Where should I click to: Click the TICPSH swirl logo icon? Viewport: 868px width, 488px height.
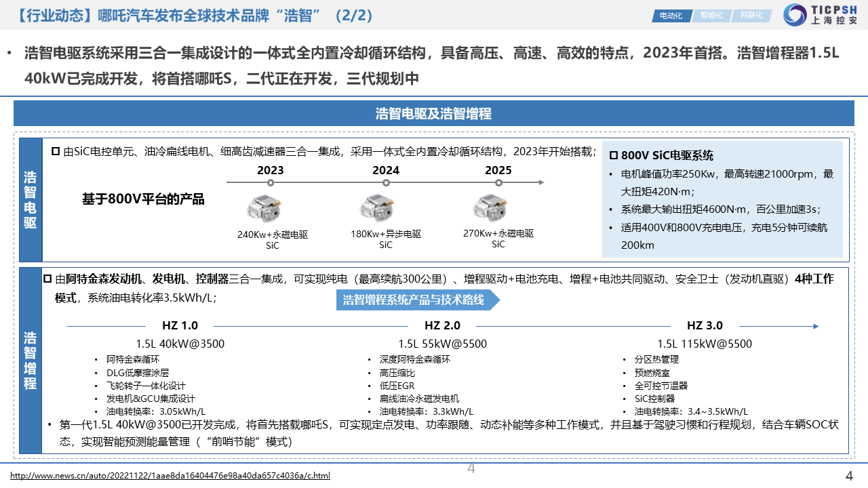pos(795,14)
